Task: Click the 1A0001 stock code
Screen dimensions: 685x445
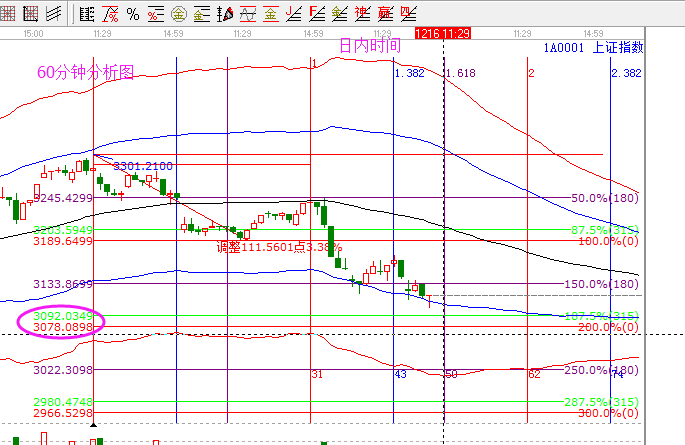Action: point(564,48)
